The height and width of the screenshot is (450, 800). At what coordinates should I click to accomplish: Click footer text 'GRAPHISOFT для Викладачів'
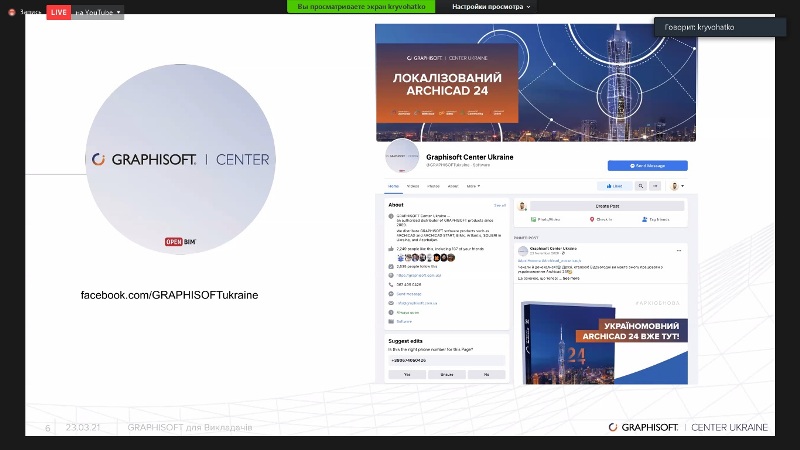coord(190,428)
